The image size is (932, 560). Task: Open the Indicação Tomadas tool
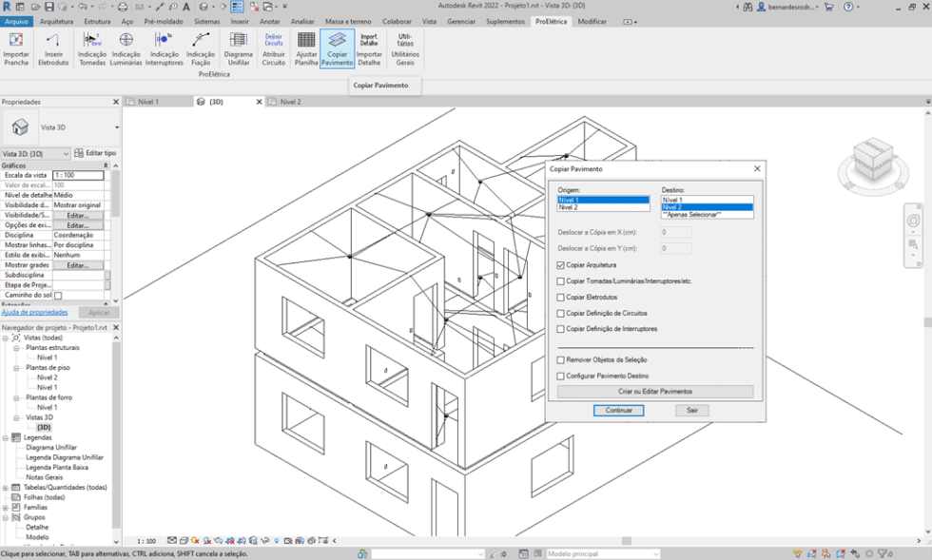[x=90, y=49]
